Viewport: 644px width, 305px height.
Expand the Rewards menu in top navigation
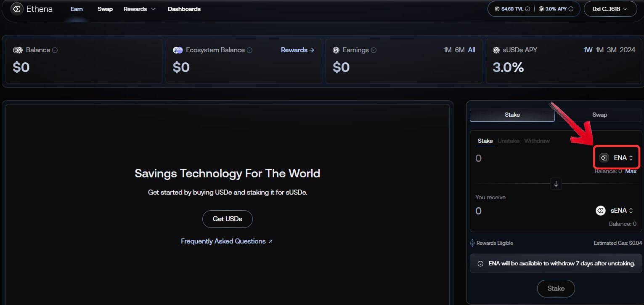tap(140, 9)
